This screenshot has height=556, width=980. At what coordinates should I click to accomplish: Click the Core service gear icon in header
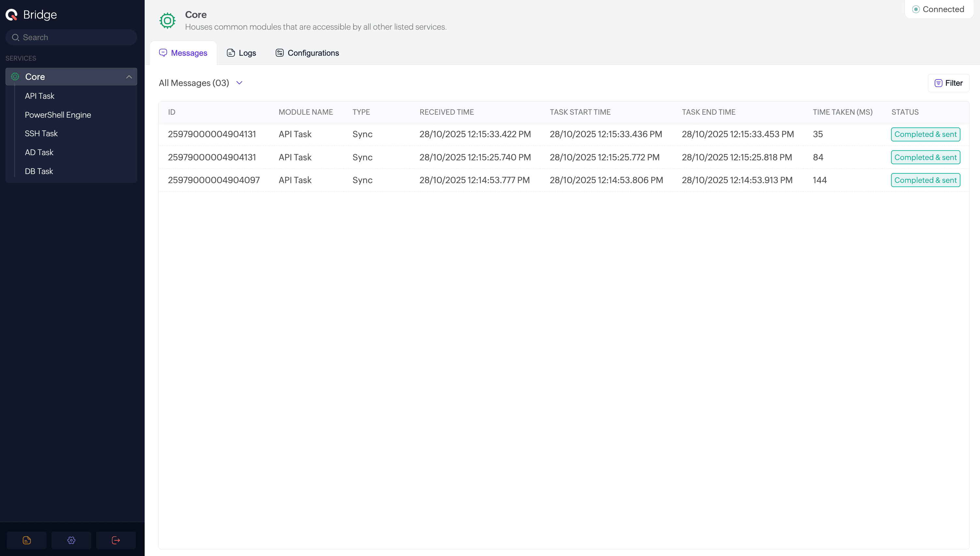tap(167, 21)
